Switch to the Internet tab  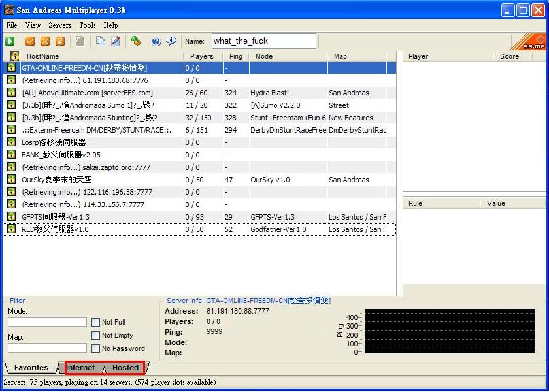click(80, 368)
